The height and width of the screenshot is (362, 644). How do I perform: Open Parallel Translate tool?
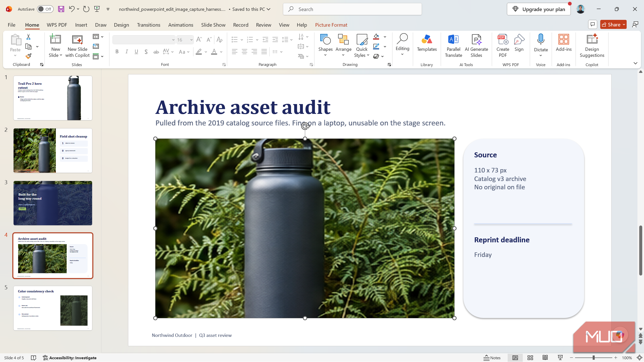[x=453, y=46]
